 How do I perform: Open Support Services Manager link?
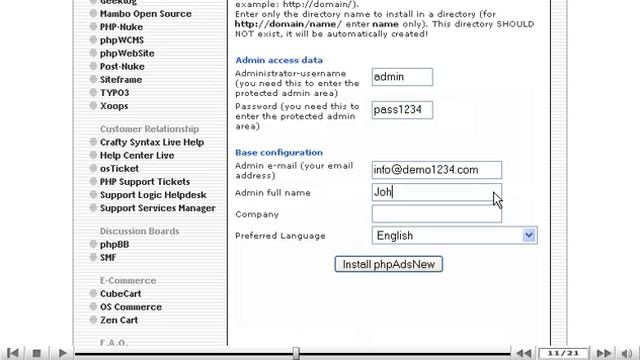pos(158,208)
